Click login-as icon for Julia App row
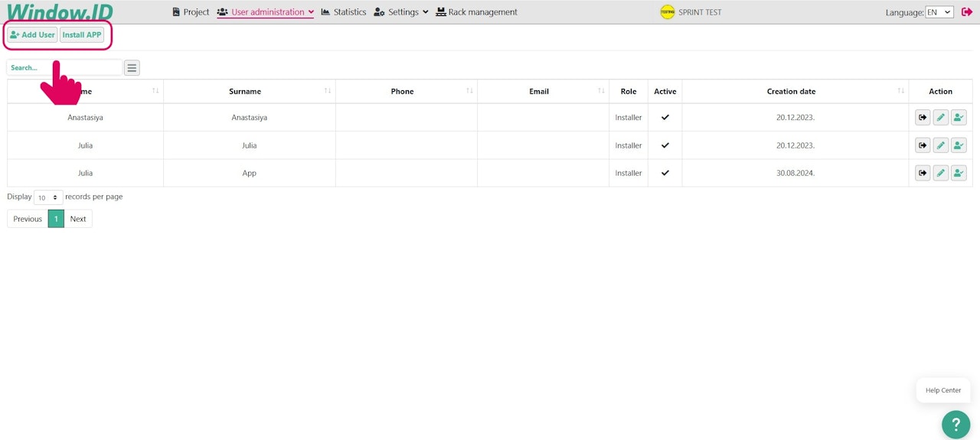Viewport: 980px width, 440px height. pos(923,173)
